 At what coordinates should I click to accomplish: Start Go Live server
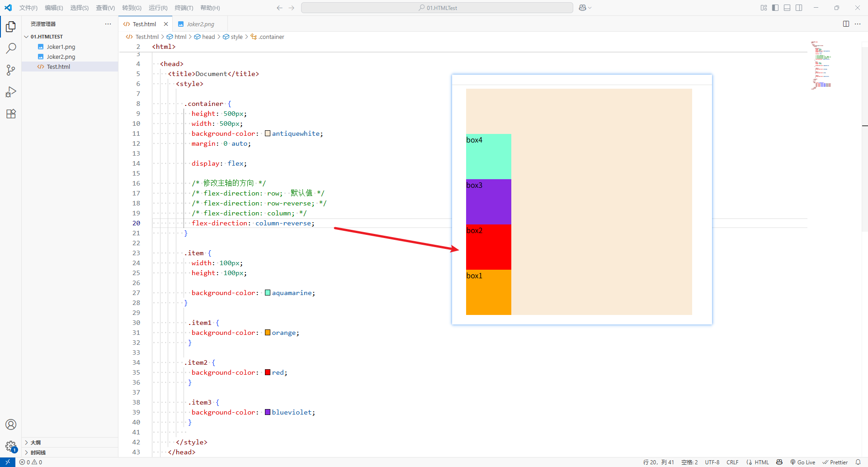(x=802, y=462)
